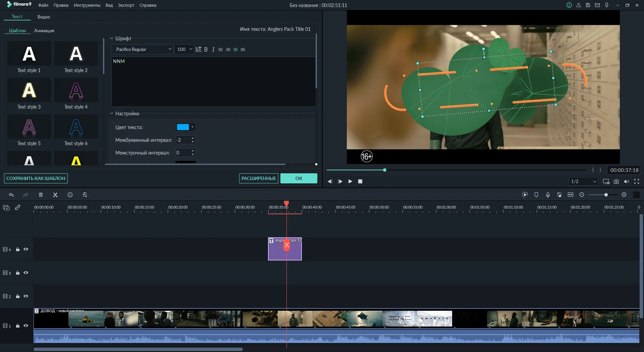Open the Файл menu
Viewport: 644px width, 352px height.
[43, 5]
